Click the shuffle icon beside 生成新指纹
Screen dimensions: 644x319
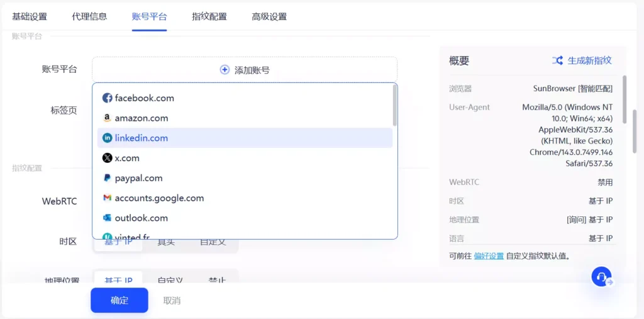click(x=557, y=60)
